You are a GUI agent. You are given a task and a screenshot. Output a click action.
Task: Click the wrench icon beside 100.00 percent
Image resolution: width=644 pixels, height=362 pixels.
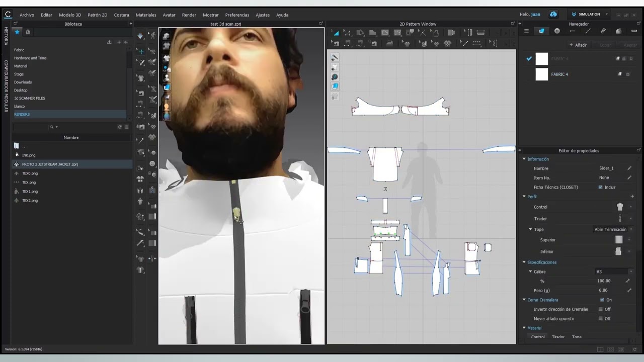(x=627, y=281)
